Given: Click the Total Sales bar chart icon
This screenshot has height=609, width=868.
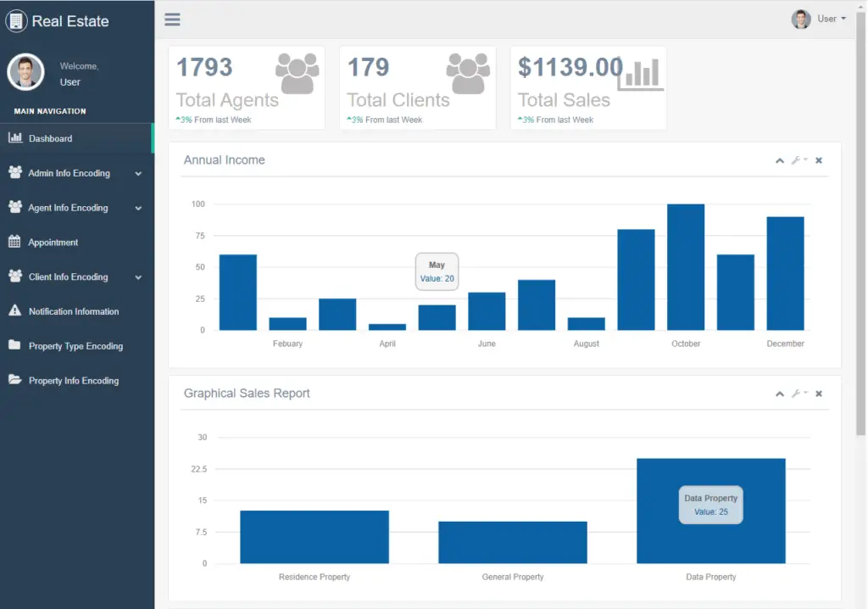Looking at the screenshot, I should click(x=640, y=75).
